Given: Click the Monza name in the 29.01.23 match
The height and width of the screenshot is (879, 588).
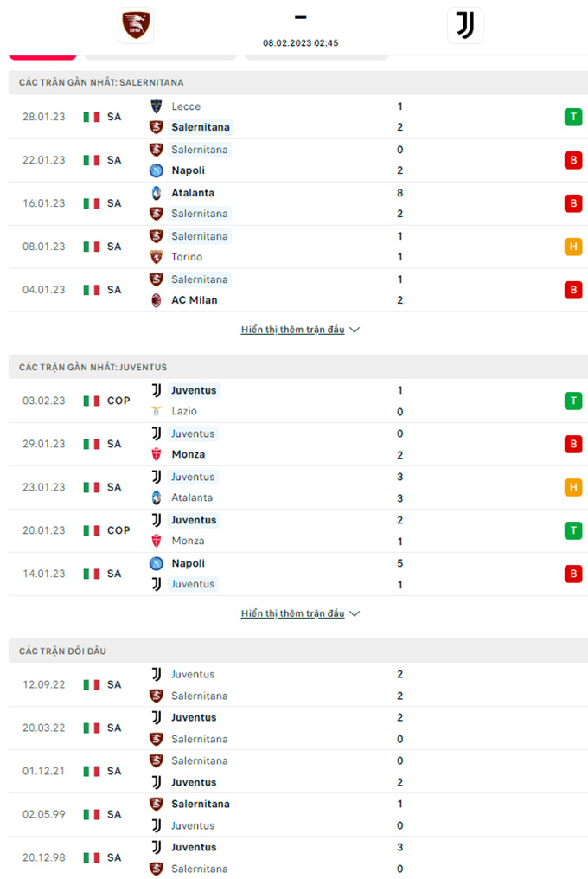Looking at the screenshot, I should [x=189, y=454].
